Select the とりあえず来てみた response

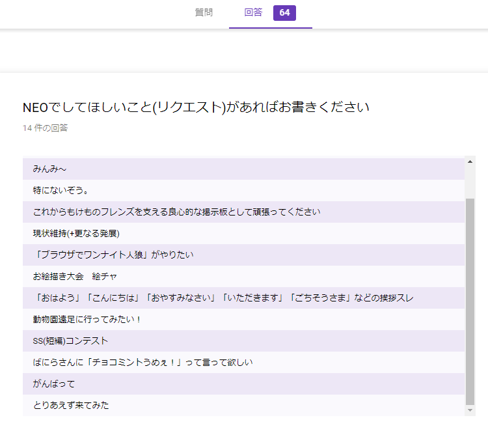point(71,406)
